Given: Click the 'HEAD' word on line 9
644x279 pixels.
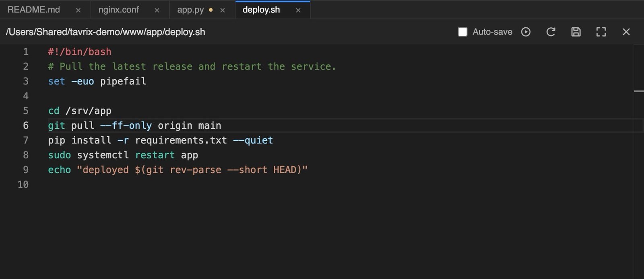Looking at the screenshot, I should pos(285,170).
